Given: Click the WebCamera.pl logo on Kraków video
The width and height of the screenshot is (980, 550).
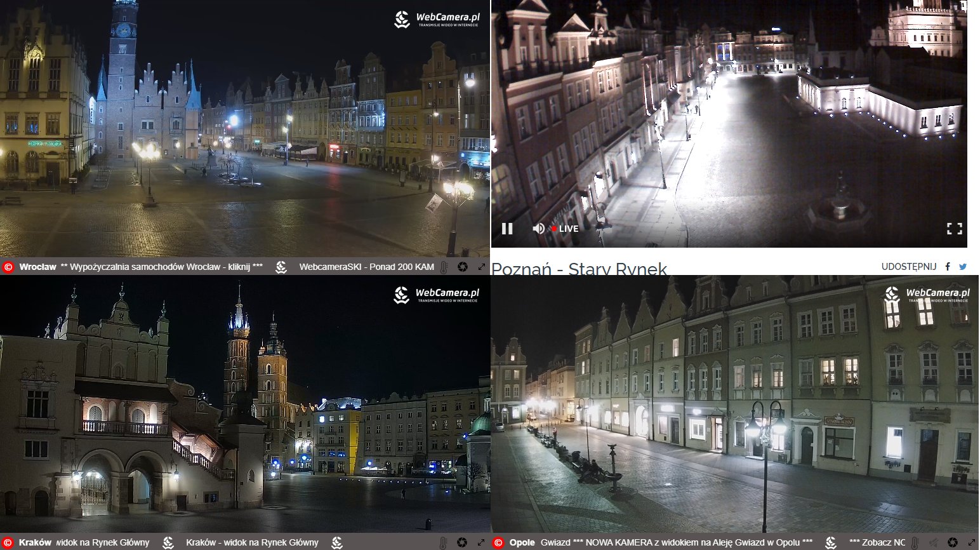Looking at the screenshot, I should coord(437,295).
